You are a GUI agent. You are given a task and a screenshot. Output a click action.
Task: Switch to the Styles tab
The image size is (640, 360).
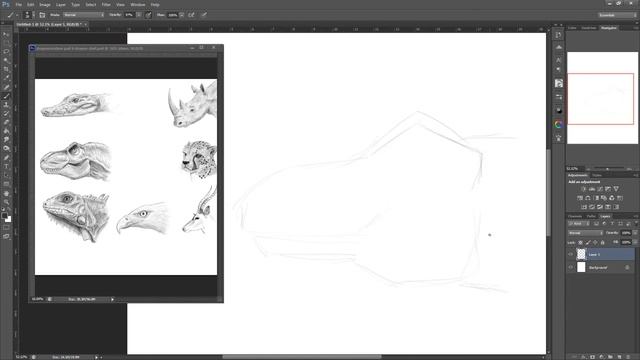[597, 176]
